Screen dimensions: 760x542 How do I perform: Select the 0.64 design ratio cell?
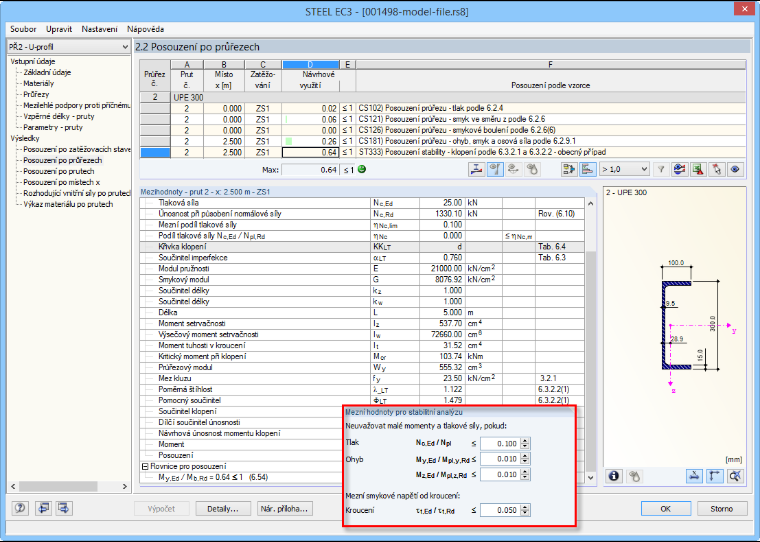click(x=310, y=152)
